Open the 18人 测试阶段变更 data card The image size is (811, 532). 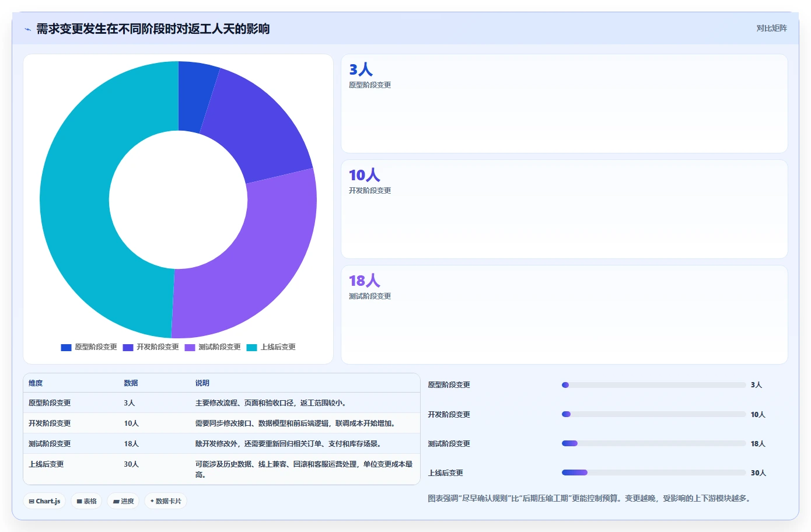click(x=564, y=315)
